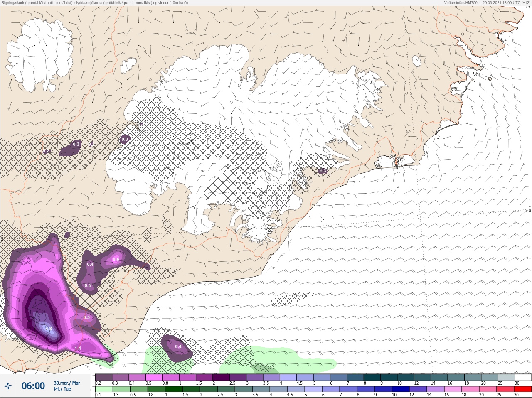532x398 pixels.
Task: Click the 0.8 tick label in the upper legend row
Action: click(x=165, y=383)
